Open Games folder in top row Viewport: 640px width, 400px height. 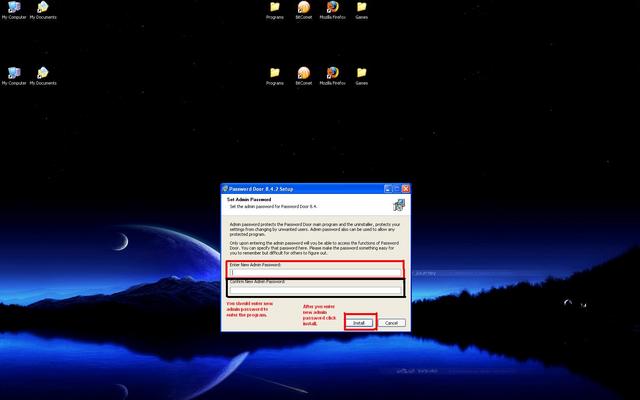[361, 8]
